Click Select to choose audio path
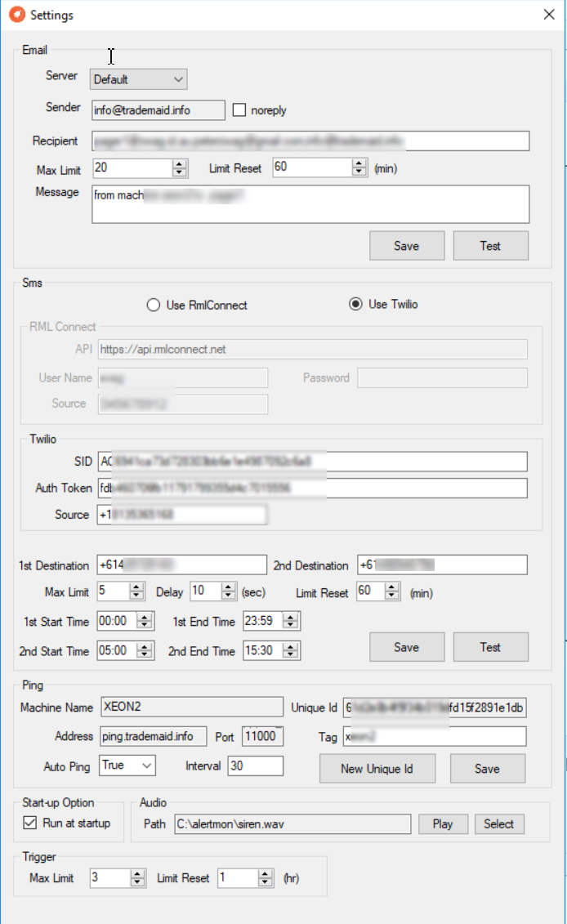567x924 pixels. click(x=498, y=824)
